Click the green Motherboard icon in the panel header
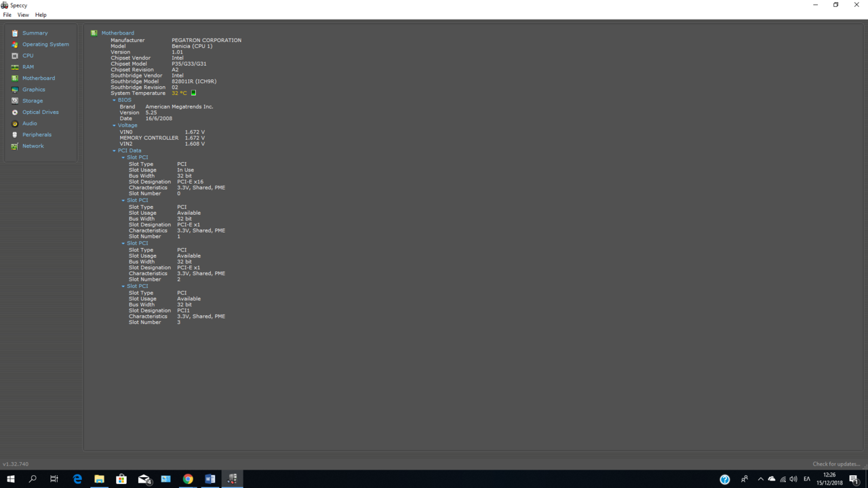The width and height of the screenshot is (868, 488). click(x=94, y=33)
